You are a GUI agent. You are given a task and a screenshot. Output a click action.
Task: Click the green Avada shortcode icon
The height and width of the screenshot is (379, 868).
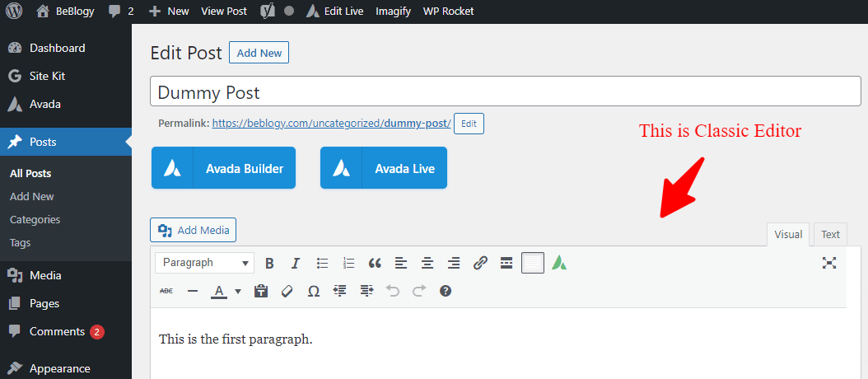tap(560, 263)
